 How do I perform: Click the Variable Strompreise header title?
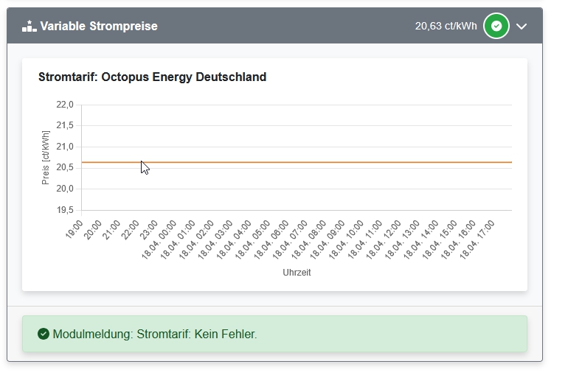point(99,27)
